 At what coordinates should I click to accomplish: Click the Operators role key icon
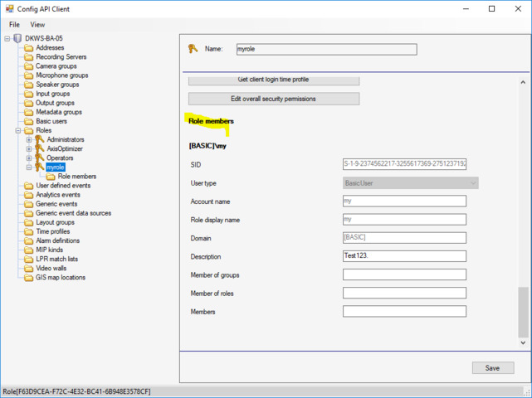39,158
